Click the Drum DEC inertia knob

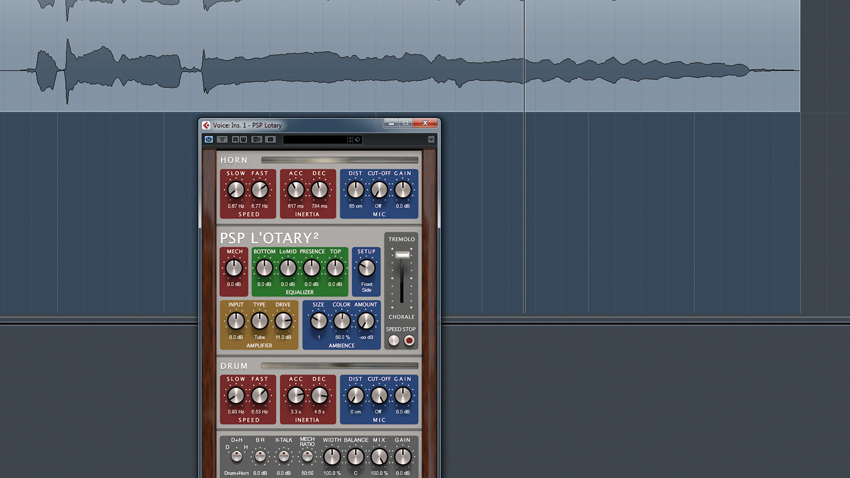319,396
